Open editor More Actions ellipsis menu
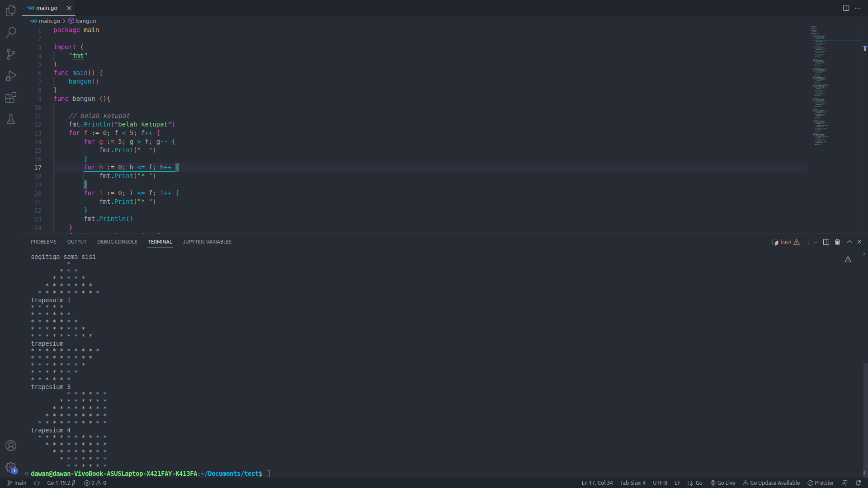This screenshot has width=868, height=488. [858, 8]
